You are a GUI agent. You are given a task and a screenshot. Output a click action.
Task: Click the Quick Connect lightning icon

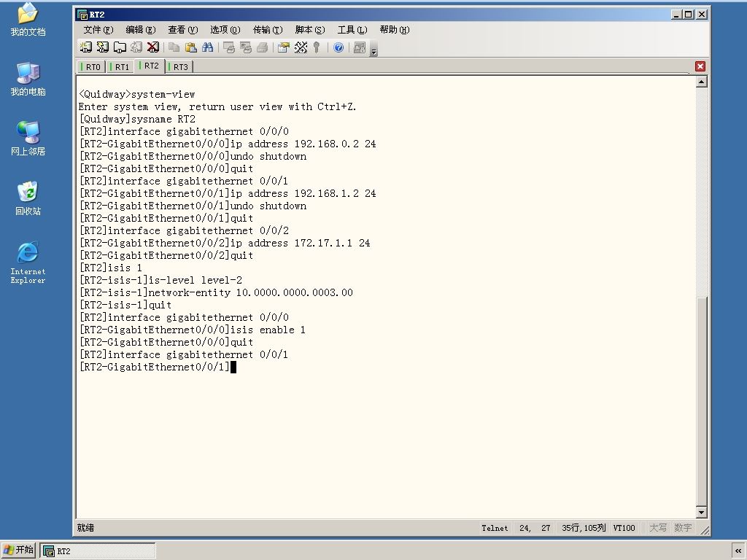[102, 47]
